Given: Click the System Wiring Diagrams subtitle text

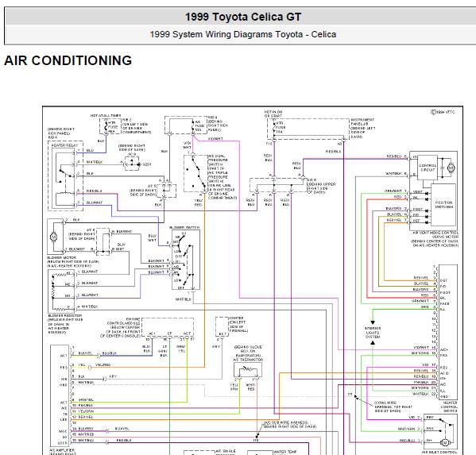Looking at the screenshot, I should point(243,34).
